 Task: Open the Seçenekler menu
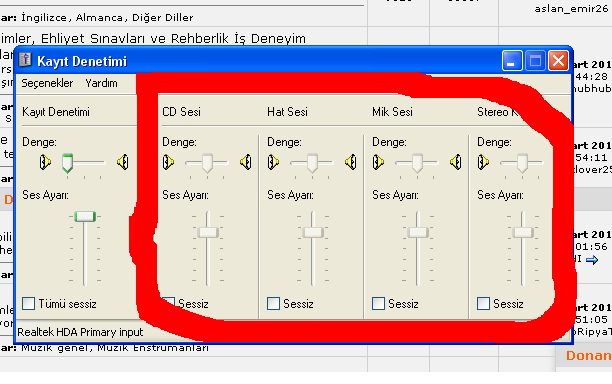(x=47, y=83)
